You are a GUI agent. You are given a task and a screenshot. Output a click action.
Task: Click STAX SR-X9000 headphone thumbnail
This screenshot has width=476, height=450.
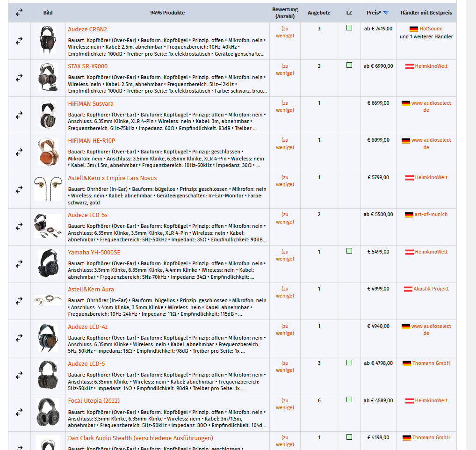(48, 78)
